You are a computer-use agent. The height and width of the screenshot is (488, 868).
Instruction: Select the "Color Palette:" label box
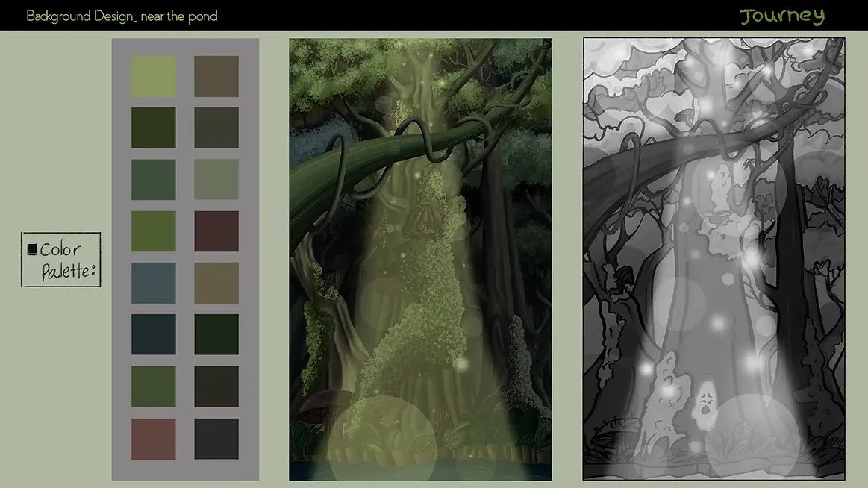(61, 260)
